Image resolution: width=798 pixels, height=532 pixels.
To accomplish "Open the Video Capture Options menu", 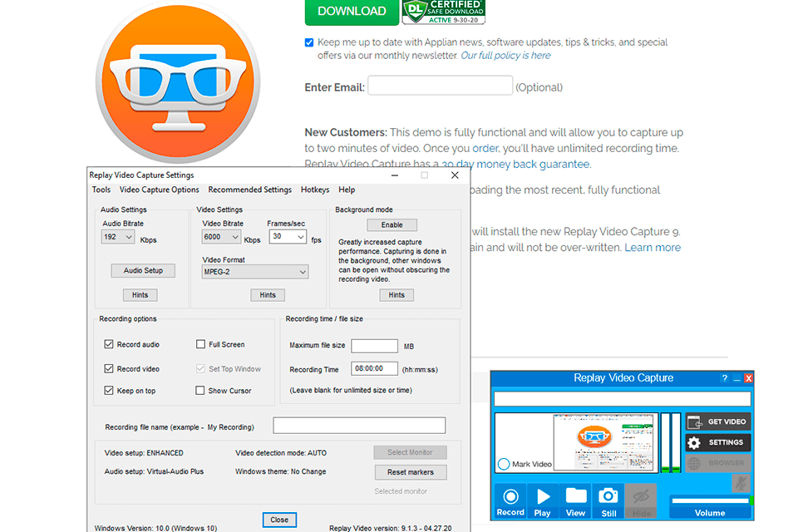I will (x=160, y=190).
